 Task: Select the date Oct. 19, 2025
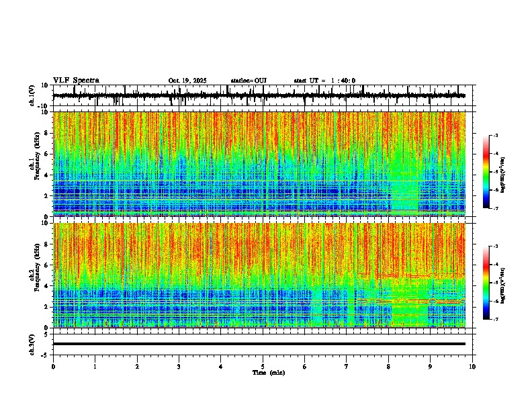[x=187, y=81]
